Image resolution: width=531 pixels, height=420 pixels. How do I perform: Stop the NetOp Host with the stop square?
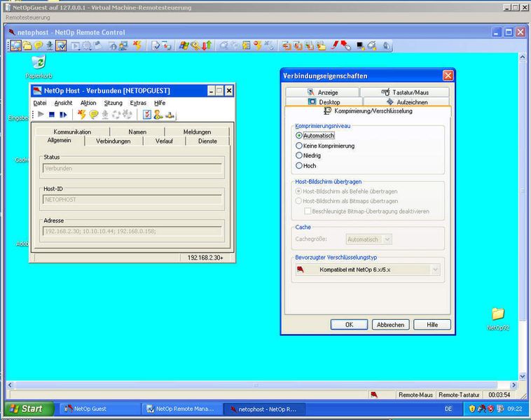pos(52,115)
